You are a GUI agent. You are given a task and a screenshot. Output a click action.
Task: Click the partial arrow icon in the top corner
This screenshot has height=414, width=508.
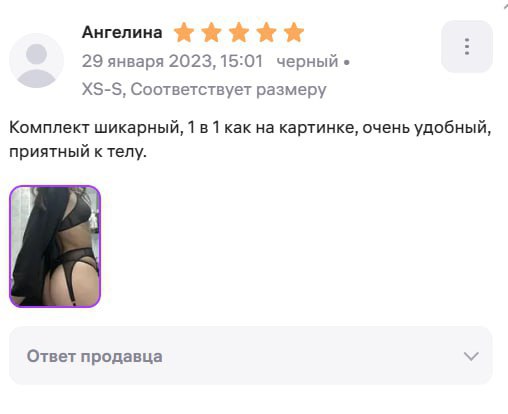pos(505,7)
